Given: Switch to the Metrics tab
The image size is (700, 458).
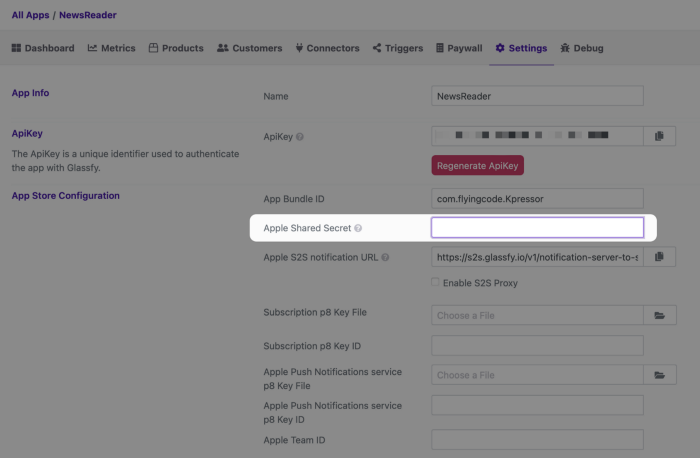Looking at the screenshot, I should (x=112, y=48).
